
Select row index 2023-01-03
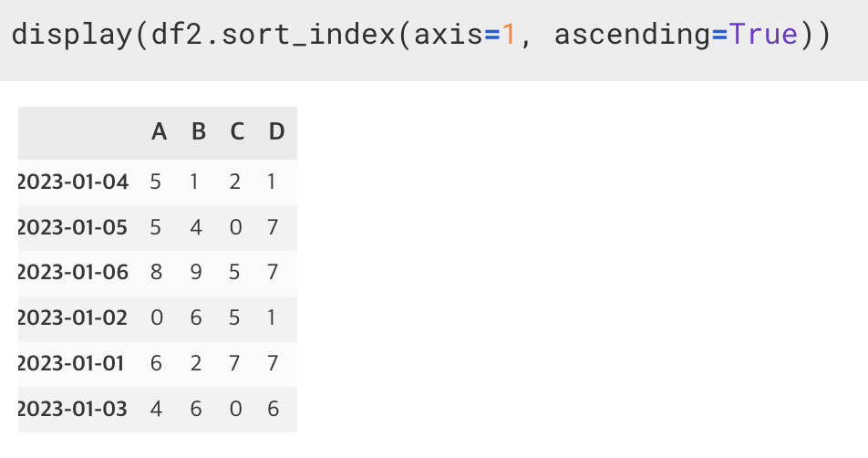pos(73,409)
